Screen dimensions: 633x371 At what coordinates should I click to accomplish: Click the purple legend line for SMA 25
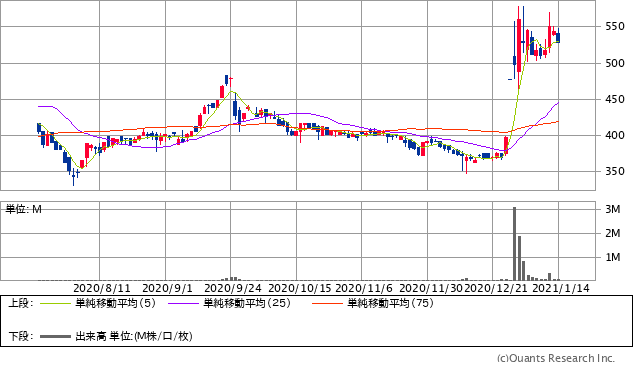184,303
